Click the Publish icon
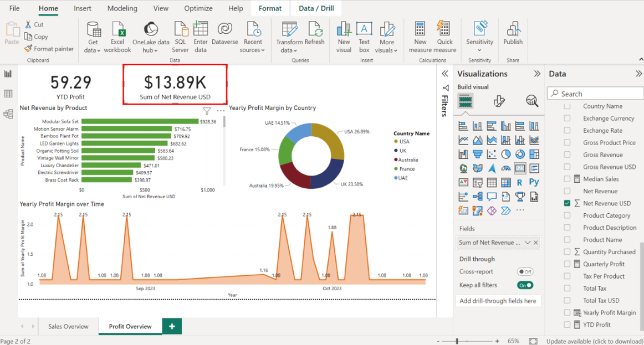Image resolution: width=644 pixels, height=345 pixels. click(513, 30)
